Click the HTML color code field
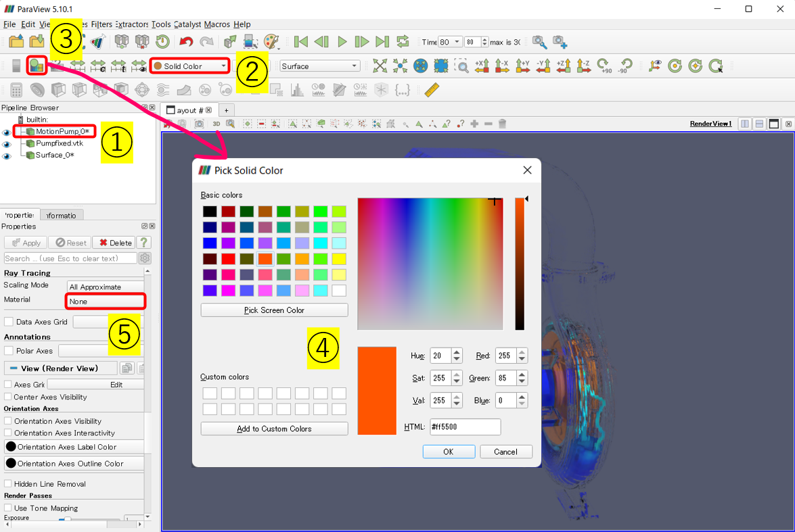795x532 pixels. tap(465, 427)
